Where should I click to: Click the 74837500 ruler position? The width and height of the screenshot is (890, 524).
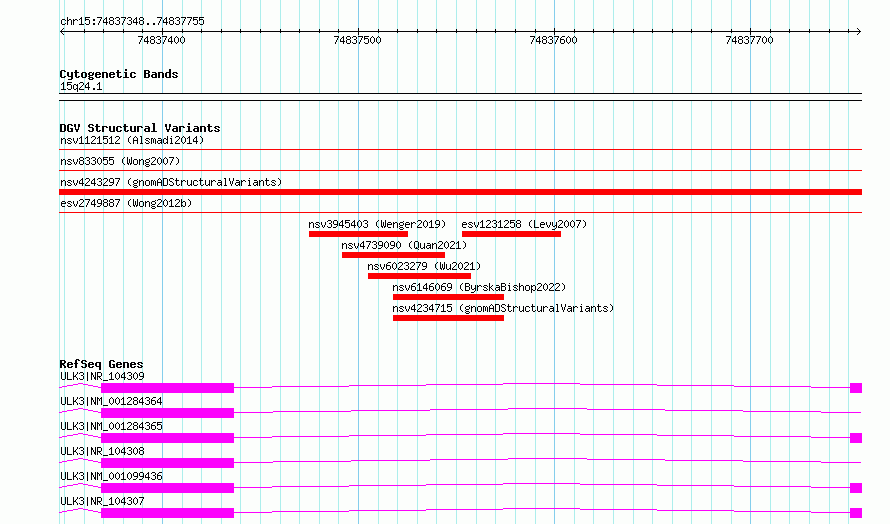coord(358,40)
